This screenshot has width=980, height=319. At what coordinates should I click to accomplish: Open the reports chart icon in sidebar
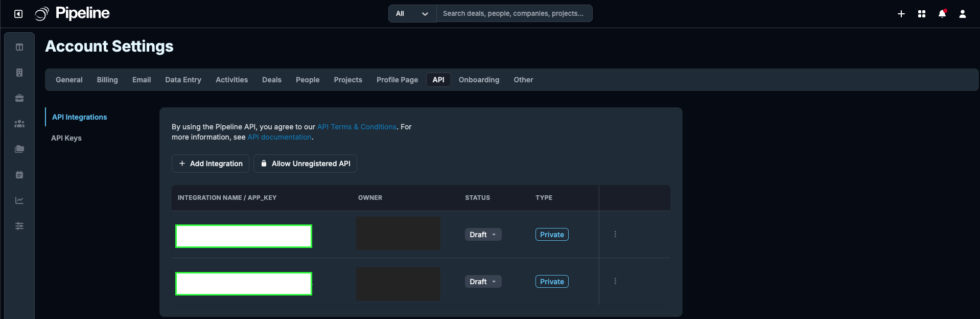[x=19, y=200]
